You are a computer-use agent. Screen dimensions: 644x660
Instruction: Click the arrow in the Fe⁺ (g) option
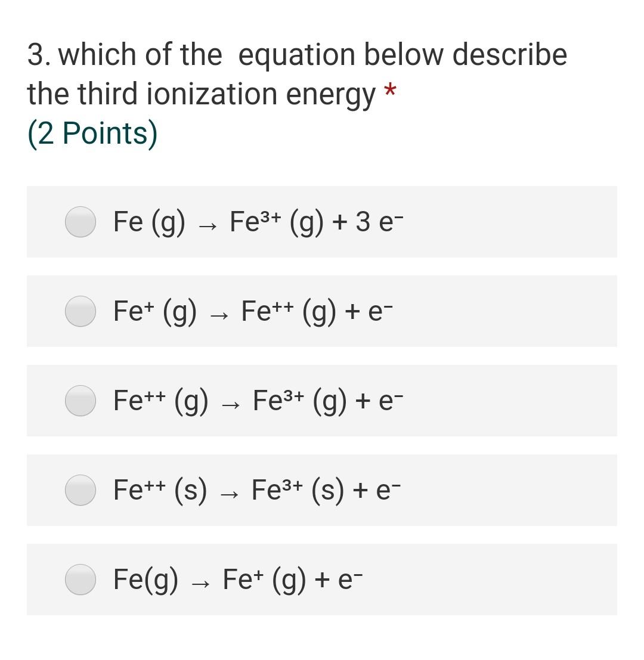coord(219,316)
